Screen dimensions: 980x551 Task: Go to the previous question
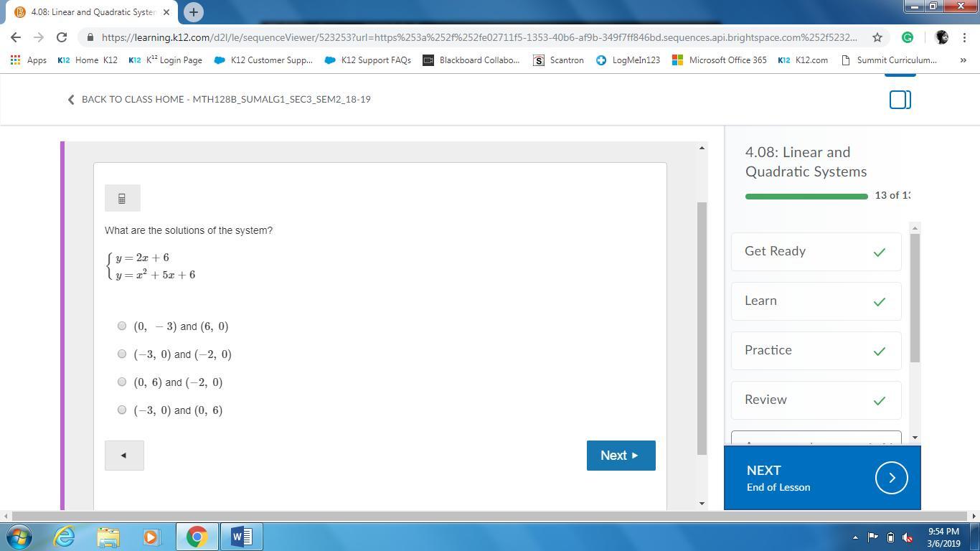[x=124, y=456]
